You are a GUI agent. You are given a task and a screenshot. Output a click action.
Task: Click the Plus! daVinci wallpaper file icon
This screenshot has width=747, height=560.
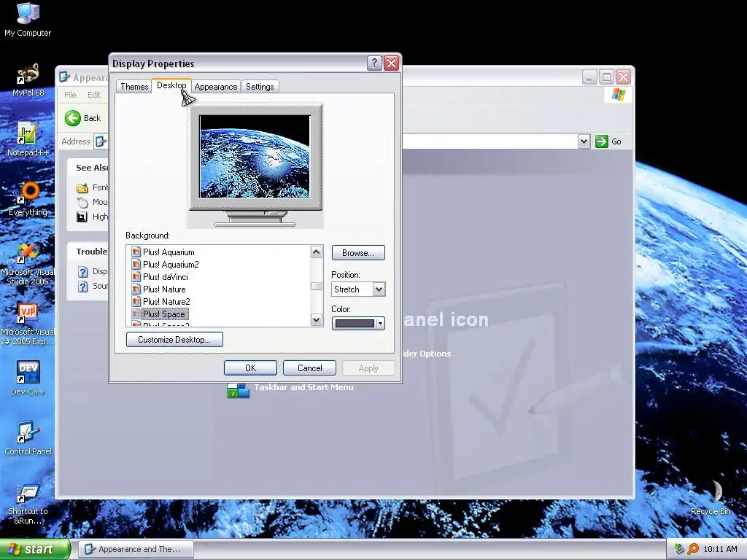[x=136, y=276]
